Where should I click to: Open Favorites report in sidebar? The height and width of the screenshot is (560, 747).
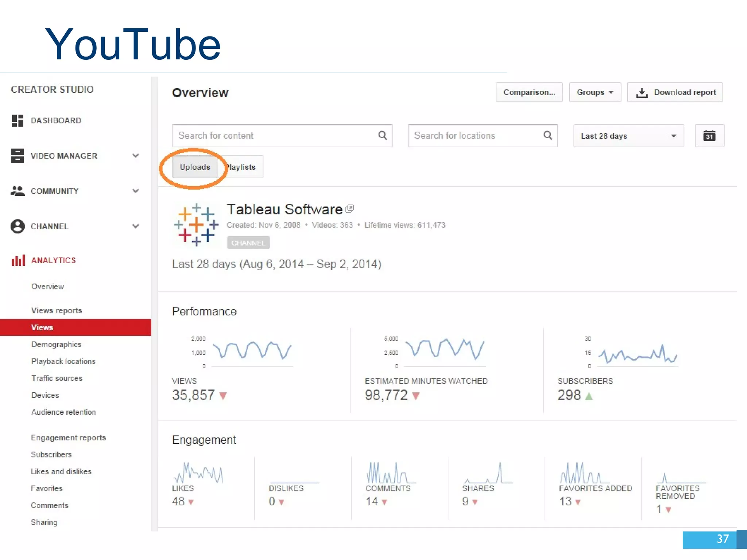(46, 489)
